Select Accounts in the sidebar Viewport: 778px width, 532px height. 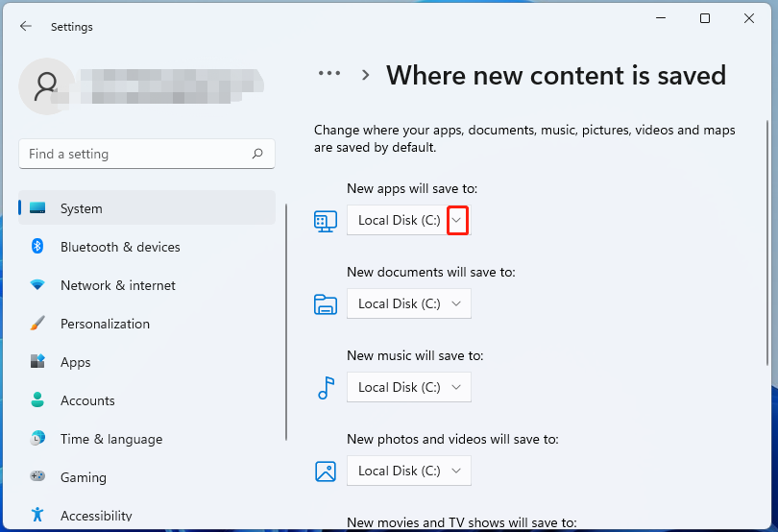pyautogui.click(x=147, y=400)
